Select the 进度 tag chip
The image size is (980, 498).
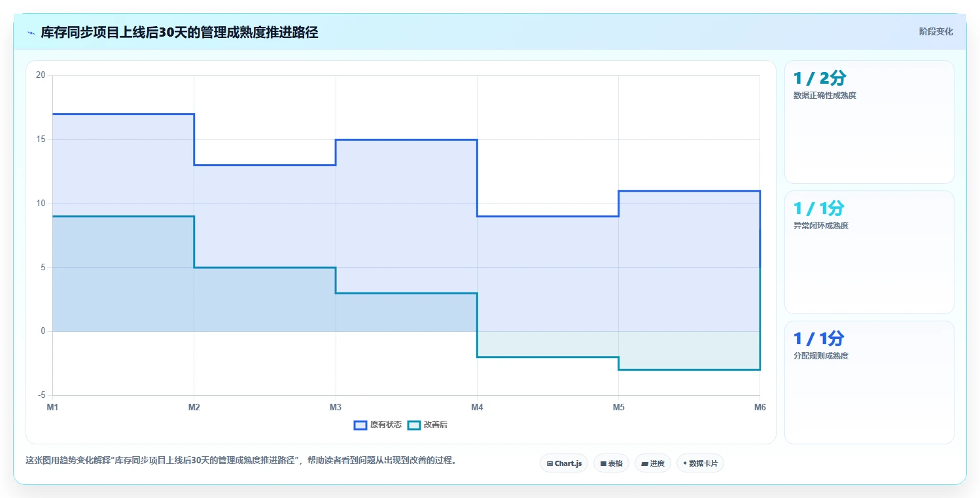click(653, 463)
